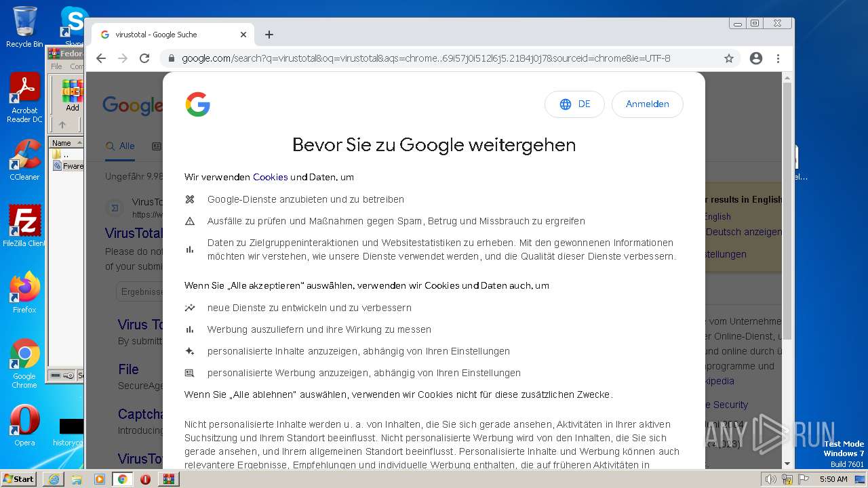Open Recycle Bin on the desktop
Viewport: 868px width, 488px height.
tap(24, 27)
